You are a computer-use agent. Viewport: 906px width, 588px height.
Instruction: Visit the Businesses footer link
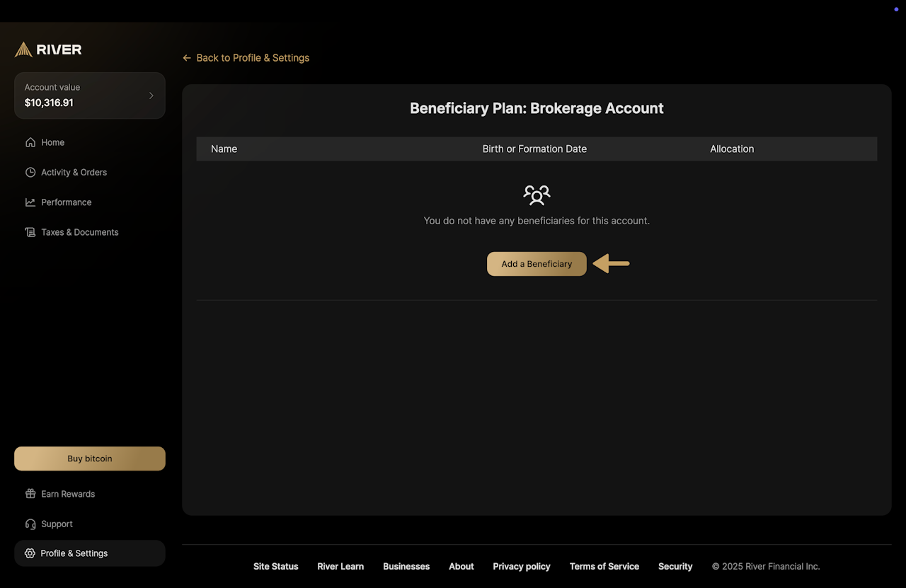pos(406,566)
